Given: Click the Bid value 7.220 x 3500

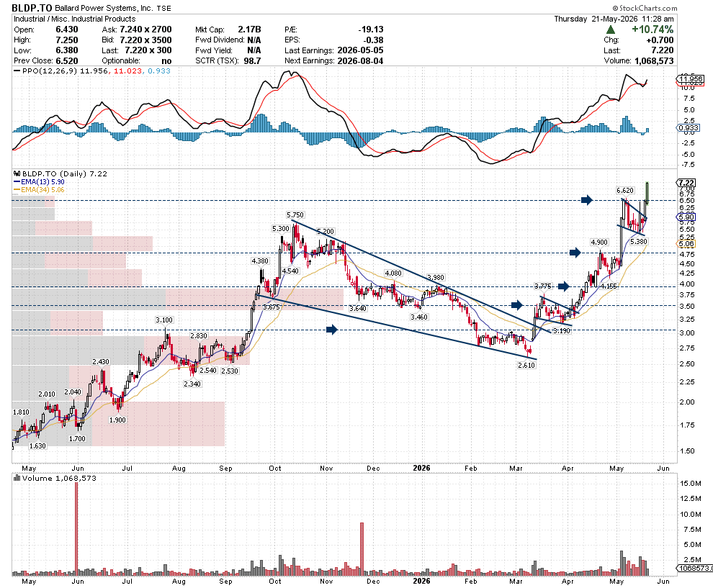Looking at the screenshot, I should point(145,40).
